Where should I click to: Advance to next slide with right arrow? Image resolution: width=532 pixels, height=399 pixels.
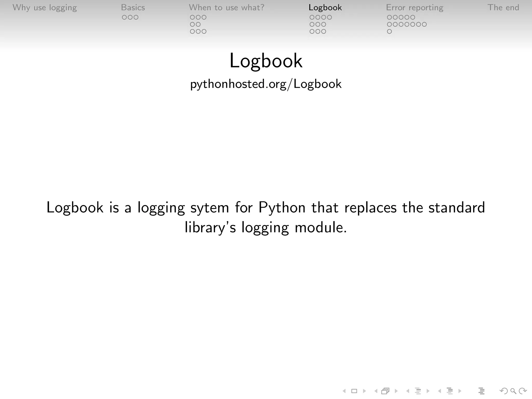(x=364, y=391)
